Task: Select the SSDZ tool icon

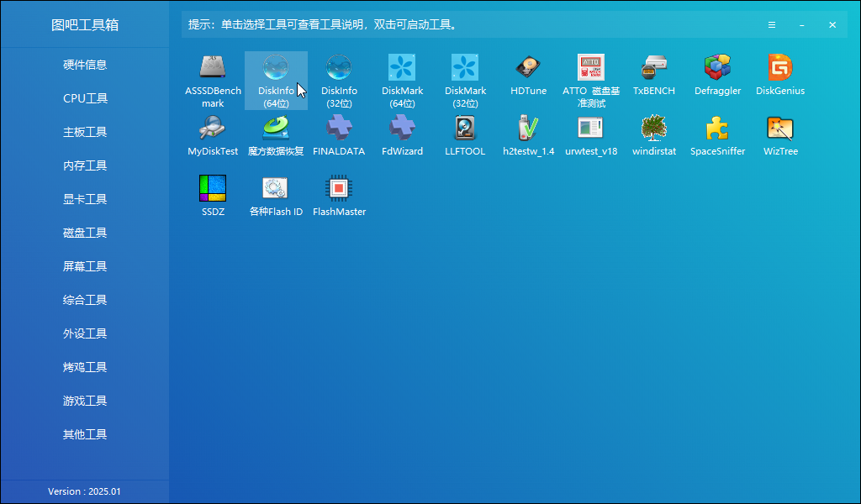Action: pyautogui.click(x=213, y=188)
